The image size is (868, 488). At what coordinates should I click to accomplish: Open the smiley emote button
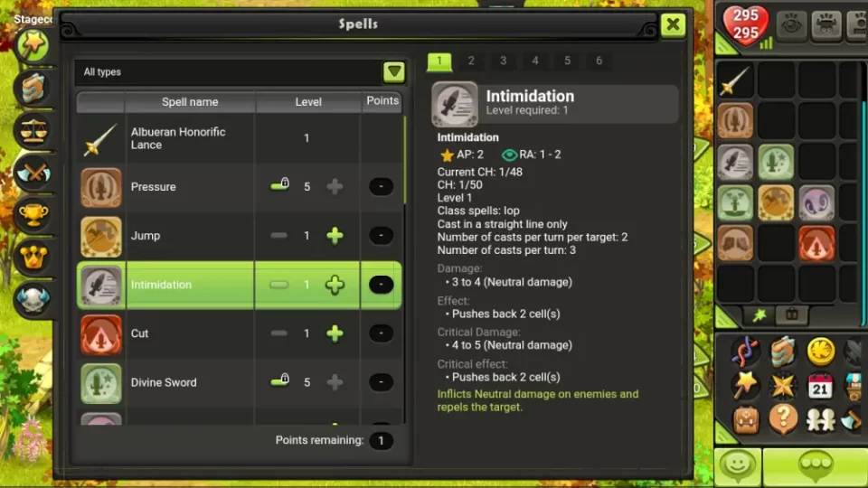pos(738,465)
